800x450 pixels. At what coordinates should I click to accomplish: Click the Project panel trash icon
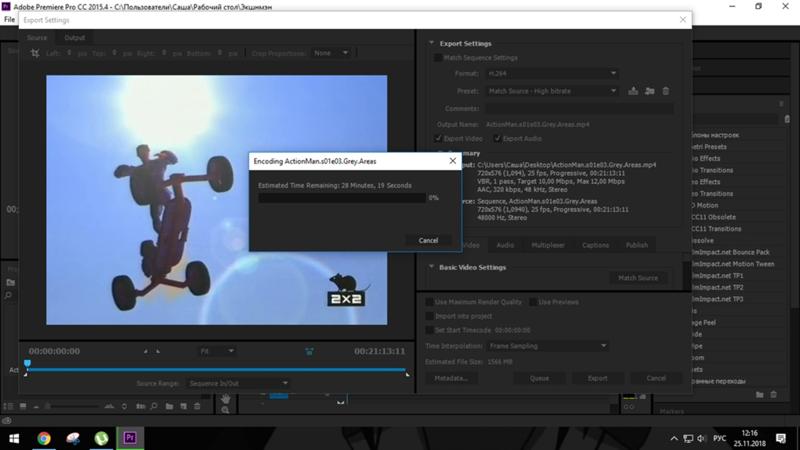197,407
